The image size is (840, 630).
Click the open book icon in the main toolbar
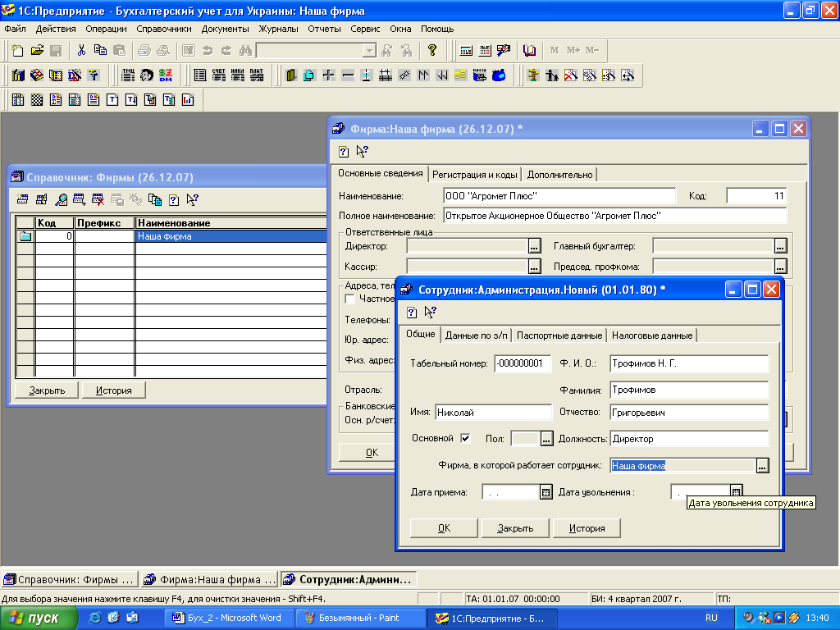529,50
